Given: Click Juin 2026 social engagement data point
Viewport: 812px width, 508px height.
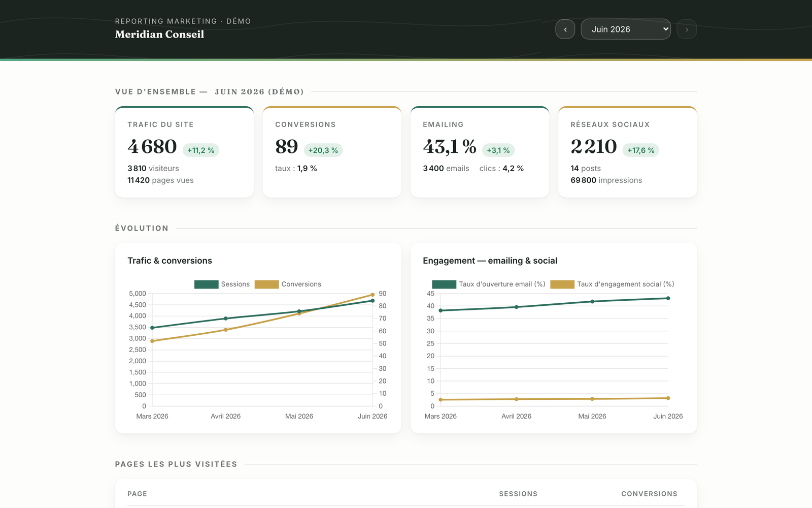Looking at the screenshot, I should 668,398.
